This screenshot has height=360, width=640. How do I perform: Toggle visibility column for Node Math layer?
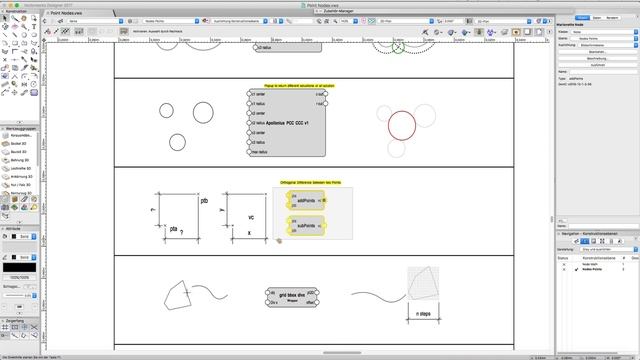point(564,264)
